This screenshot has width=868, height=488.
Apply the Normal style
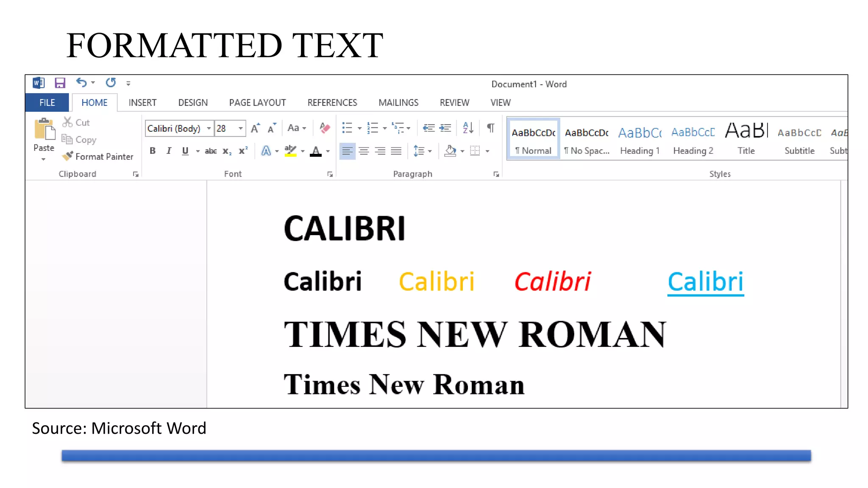tap(534, 139)
